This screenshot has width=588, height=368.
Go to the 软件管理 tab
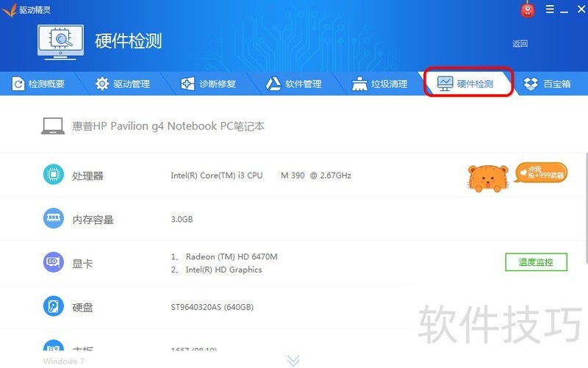294,84
